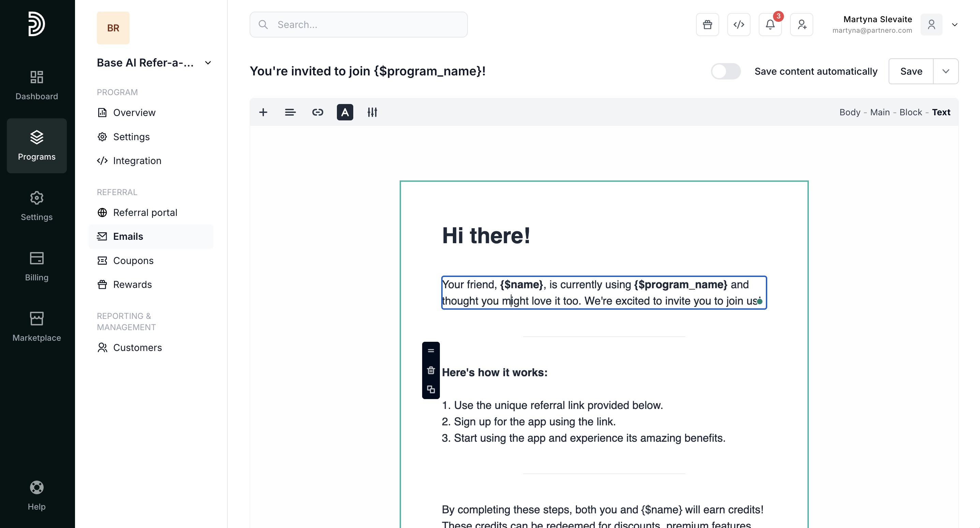Screen dimensions: 980x528
Task: Open the user account menu chevron
Action: (x=954, y=25)
